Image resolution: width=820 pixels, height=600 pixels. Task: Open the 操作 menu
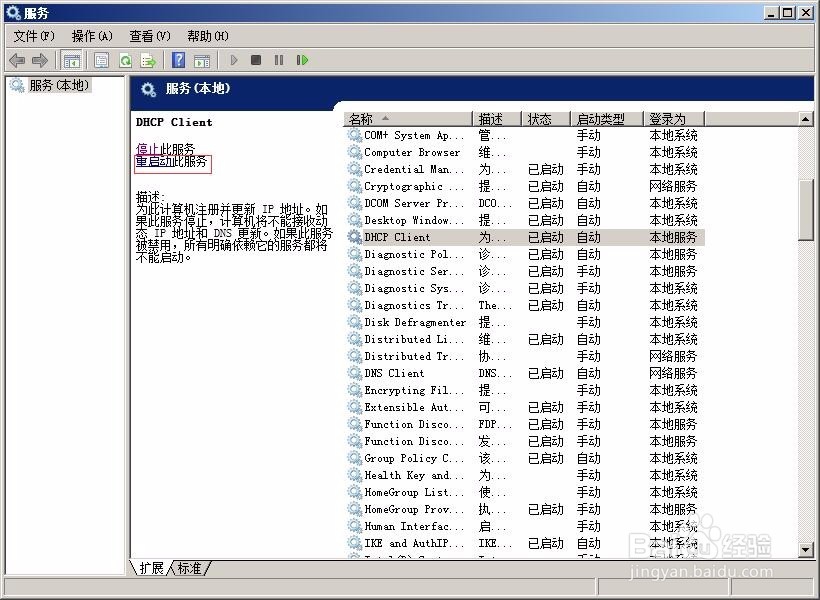[91, 35]
